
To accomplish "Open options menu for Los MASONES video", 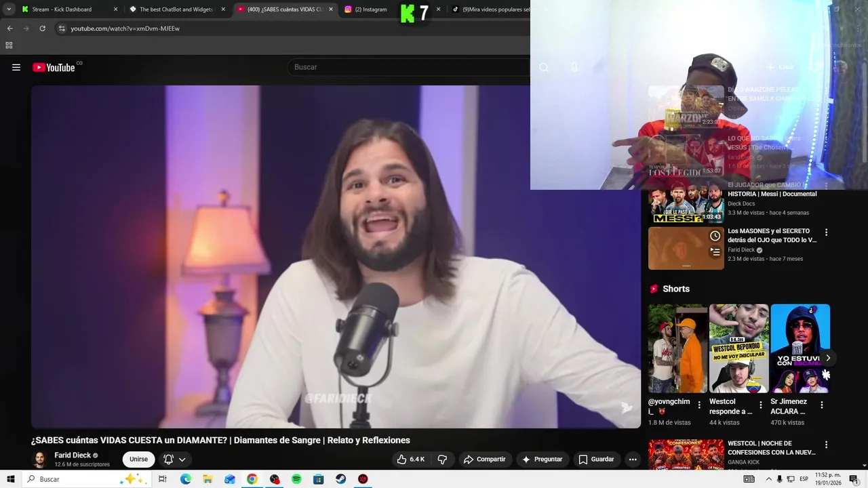I will 826,232.
